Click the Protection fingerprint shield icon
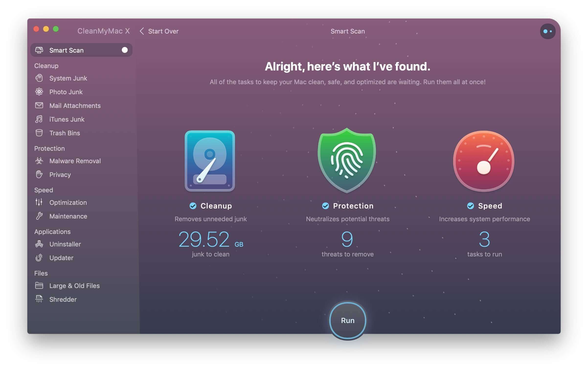 pyautogui.click(x=347, y=160)
